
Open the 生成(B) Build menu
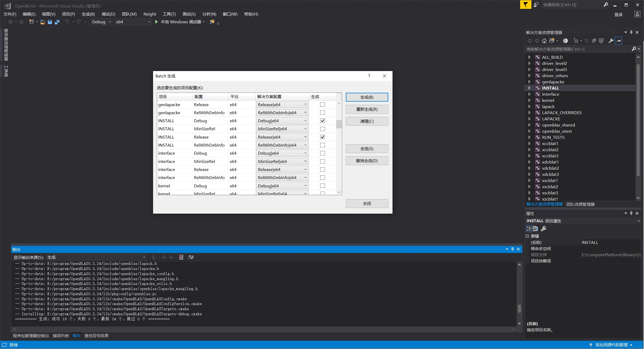pos(88,14)
